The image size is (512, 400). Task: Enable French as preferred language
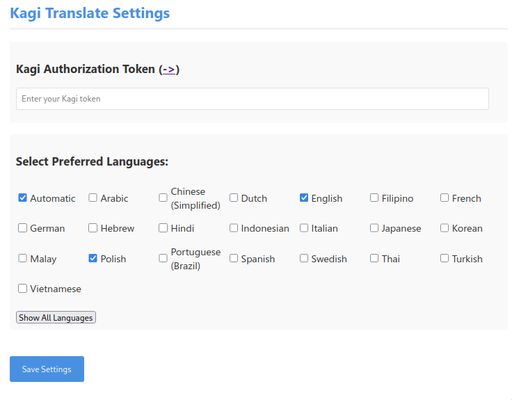click(445, 198)
